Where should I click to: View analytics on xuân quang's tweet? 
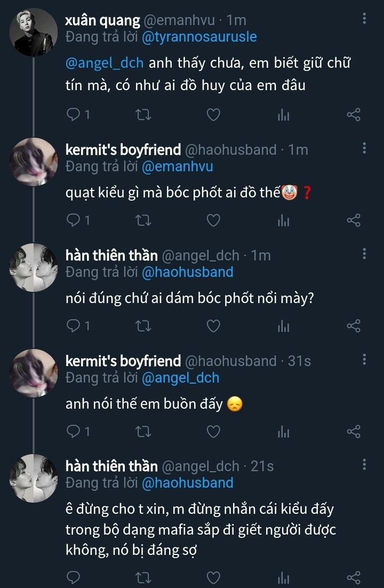[283, 115]
